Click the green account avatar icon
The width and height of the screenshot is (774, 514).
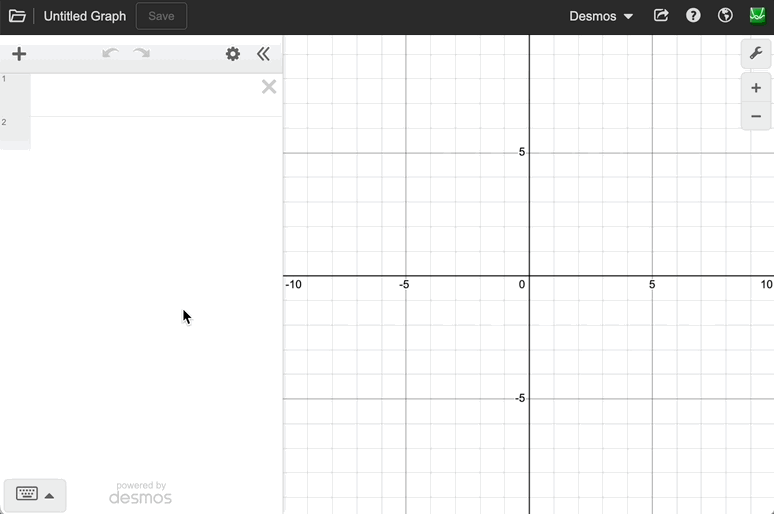point(757,16)
